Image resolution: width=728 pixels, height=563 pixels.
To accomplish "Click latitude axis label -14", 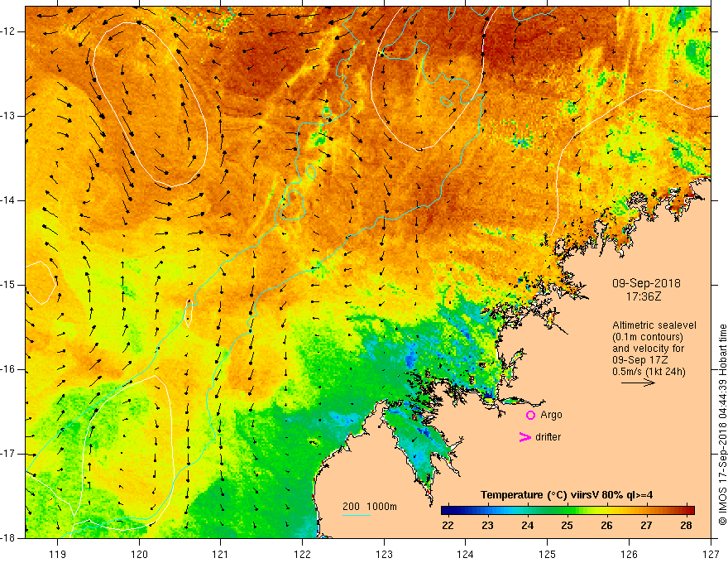I will click(x=9, y=200).
